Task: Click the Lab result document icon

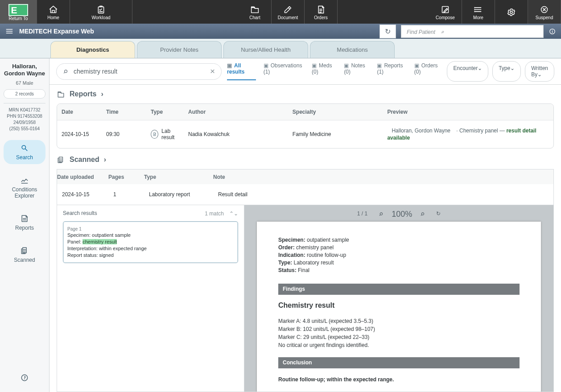Action: 154,134
